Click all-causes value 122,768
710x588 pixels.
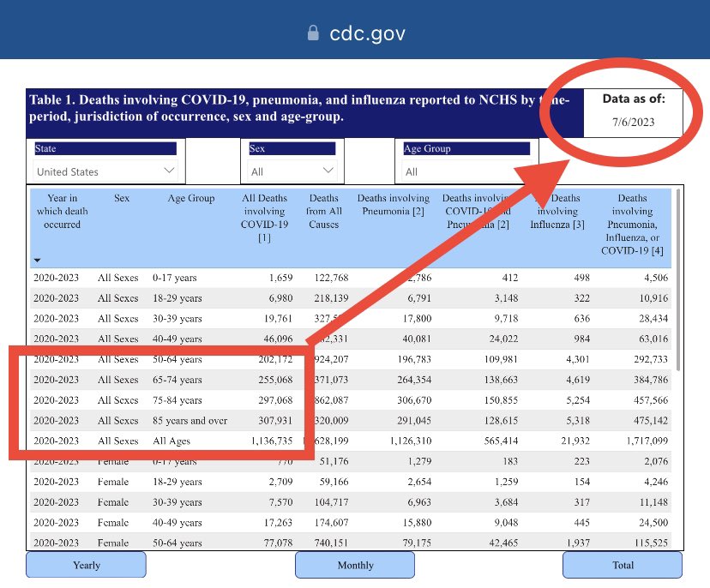click(332, 278)
